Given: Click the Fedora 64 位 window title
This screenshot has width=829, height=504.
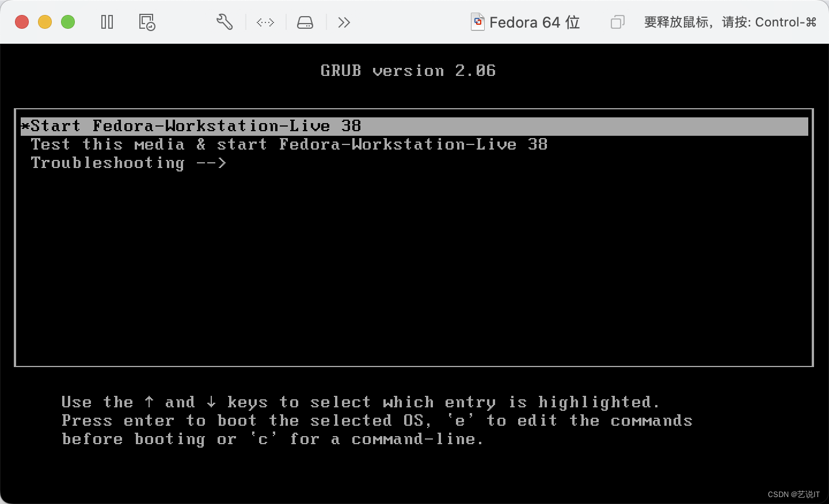Looking at the screenshot, I should pyautogui.click(x=534, y=22).
